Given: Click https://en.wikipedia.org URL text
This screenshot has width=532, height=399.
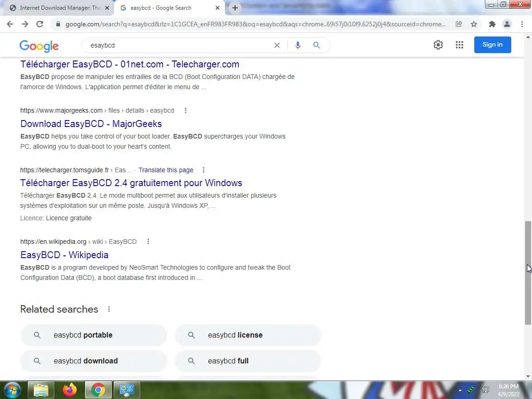Looking at the screenshot, I should [x=53, y=242].
